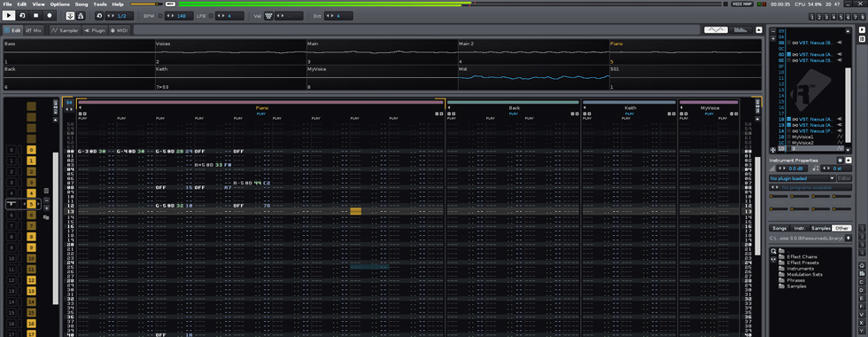Select the Piano track scope
Image resolution: width=868 pixels, height=337 pixels.
click(686, 52)
